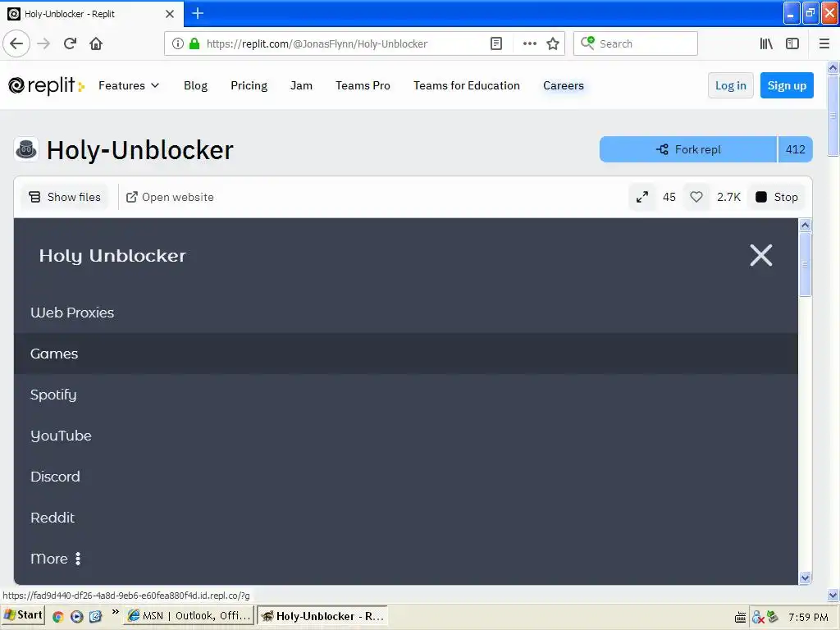
Task: Switch to MSN Outlook taskbar window
Action: (x=189, y=616)
